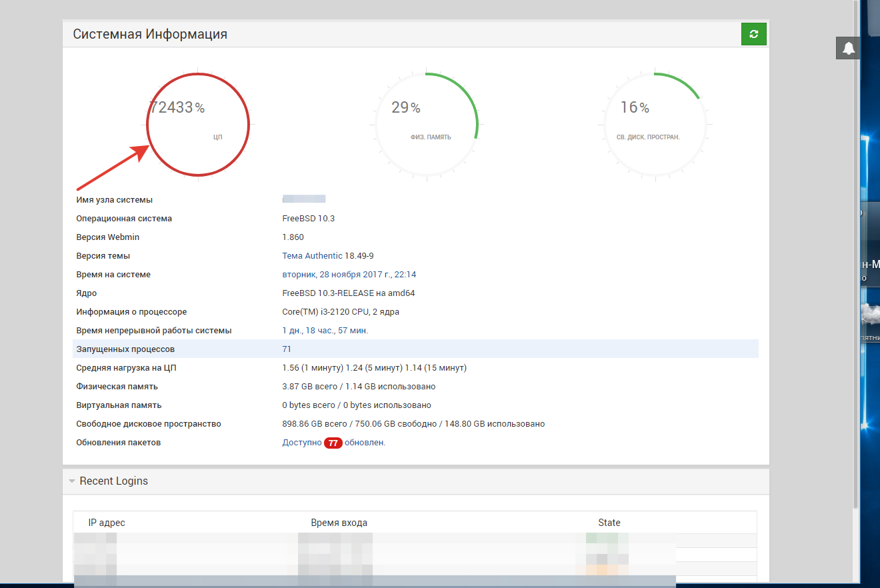
Task: Click the Доступно package updates link
Action: [x=301, y=443]
